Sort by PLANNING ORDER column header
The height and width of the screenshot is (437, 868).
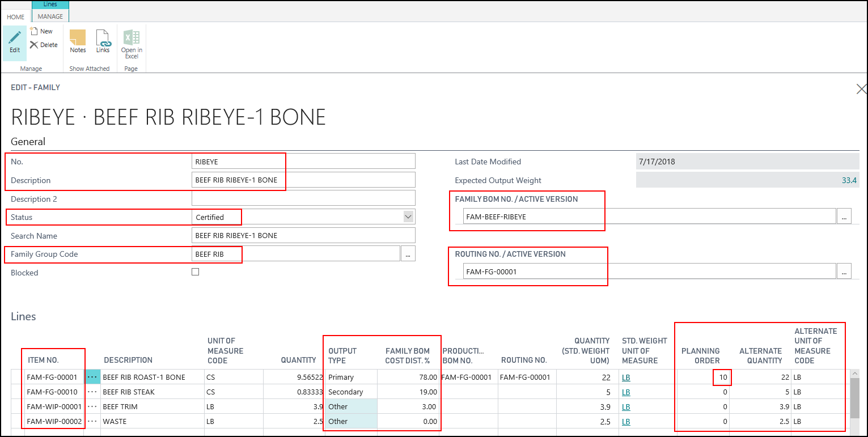point(700,355)
